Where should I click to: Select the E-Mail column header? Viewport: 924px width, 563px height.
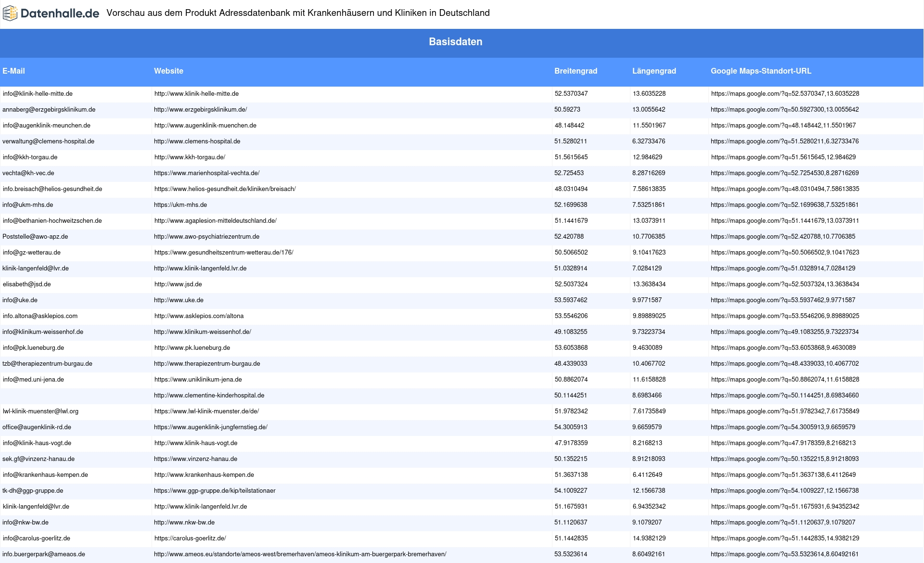point(13,71)
